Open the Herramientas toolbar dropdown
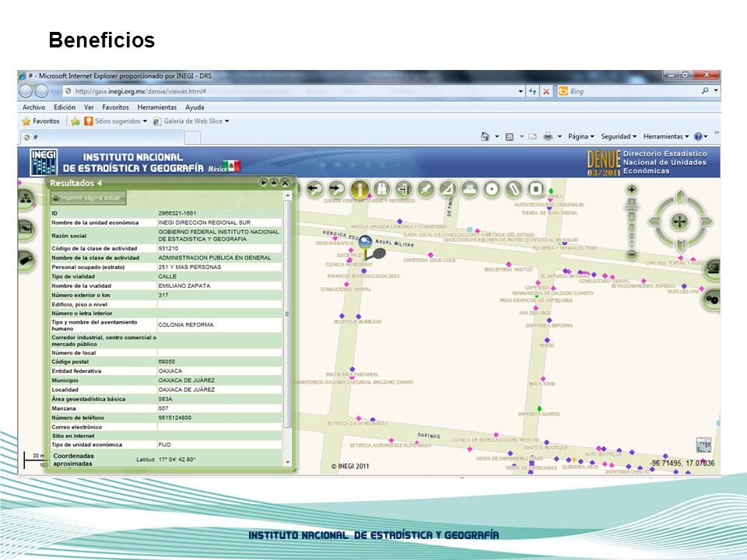This screenshot has height=560, width=747. (x=666, y=137)
